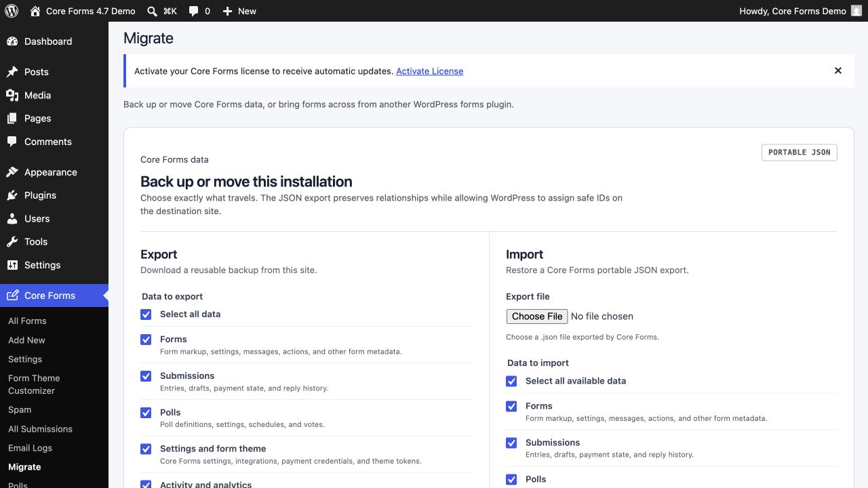
Task: Open the WordPress logo menu
Action: (x=11, y=11)
